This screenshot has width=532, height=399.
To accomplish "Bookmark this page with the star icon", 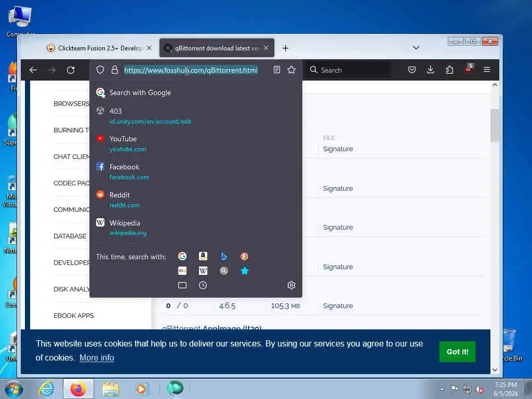I will [291, 70].
